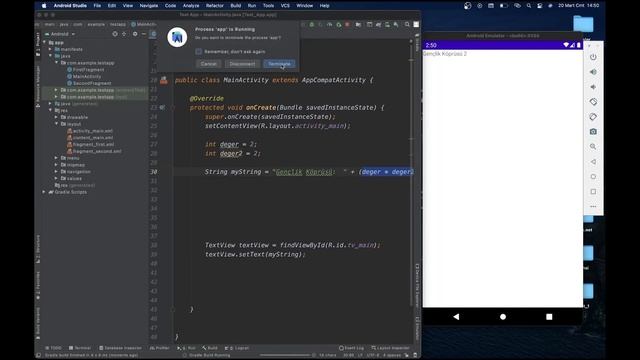
Task: Open the Profiler tool window
Action: click(x=160, y=348)
